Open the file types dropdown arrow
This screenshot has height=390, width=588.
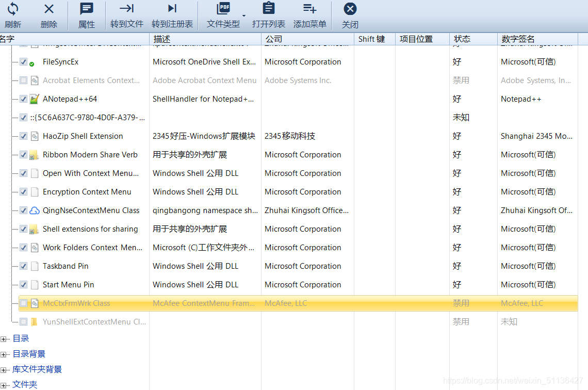[x=244, y=16]
